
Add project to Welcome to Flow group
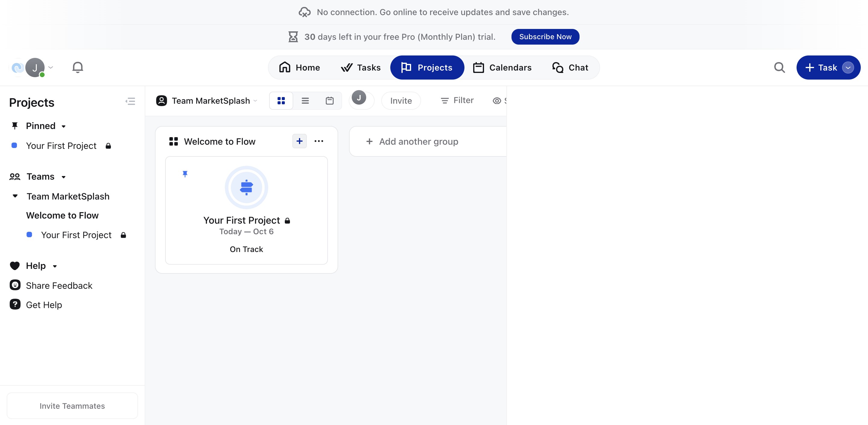[x=299, y=141]
